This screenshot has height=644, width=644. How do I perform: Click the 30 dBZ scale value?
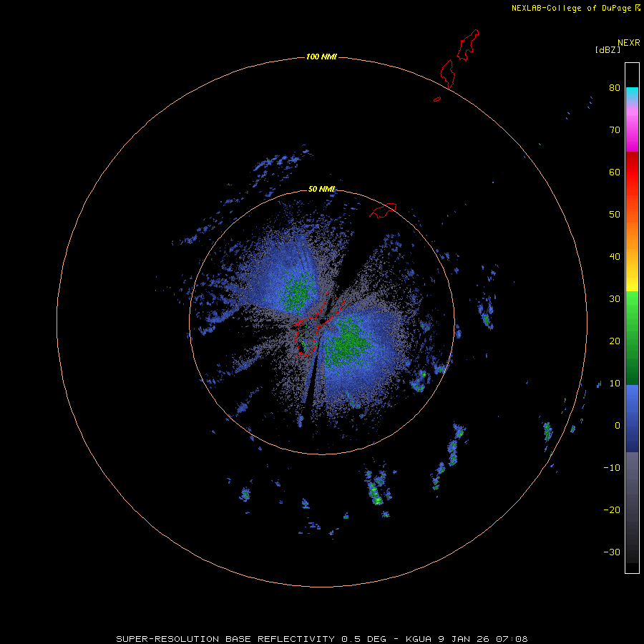tap(615, 299)
